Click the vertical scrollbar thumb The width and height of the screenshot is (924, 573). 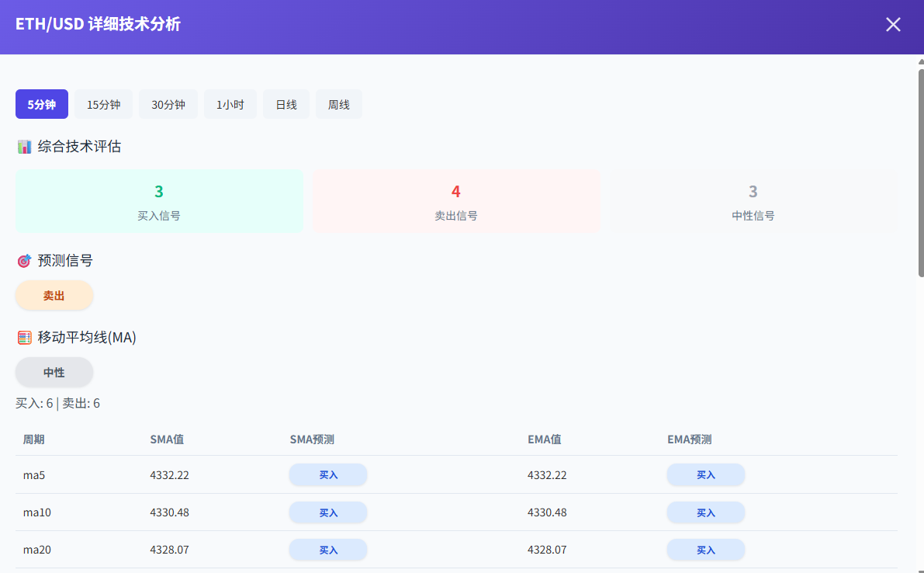coord(920,171)
